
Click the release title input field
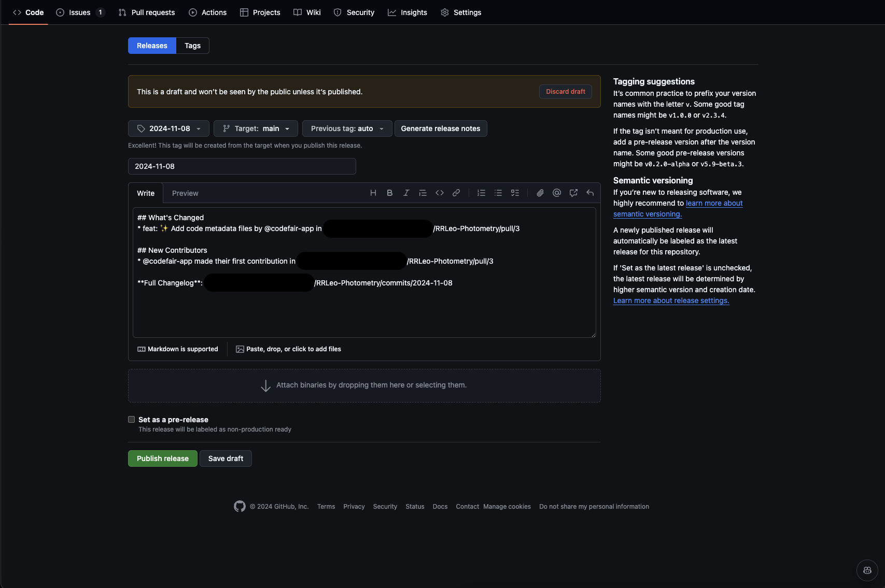(x=242, y=166)
